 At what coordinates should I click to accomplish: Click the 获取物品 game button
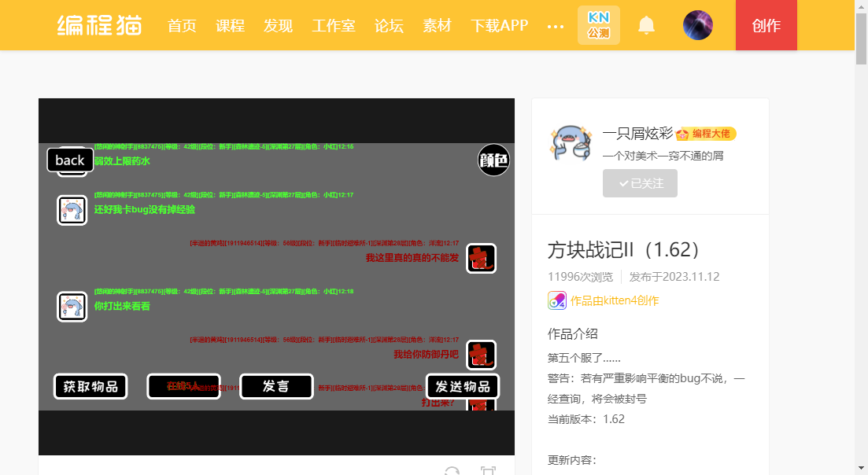(x=90, y=386)
